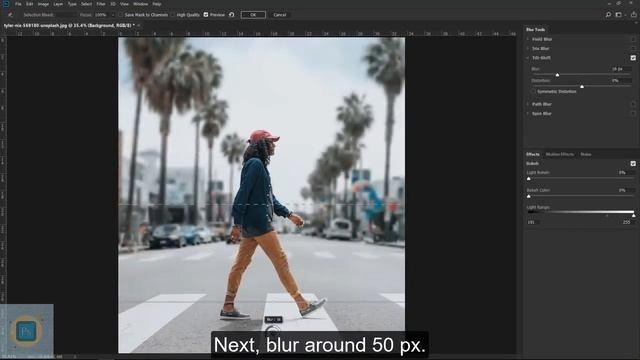This screenshot has width=640, height=360.
Task: Click the Light Range white-point handle
Action: [x=633, y=215]
